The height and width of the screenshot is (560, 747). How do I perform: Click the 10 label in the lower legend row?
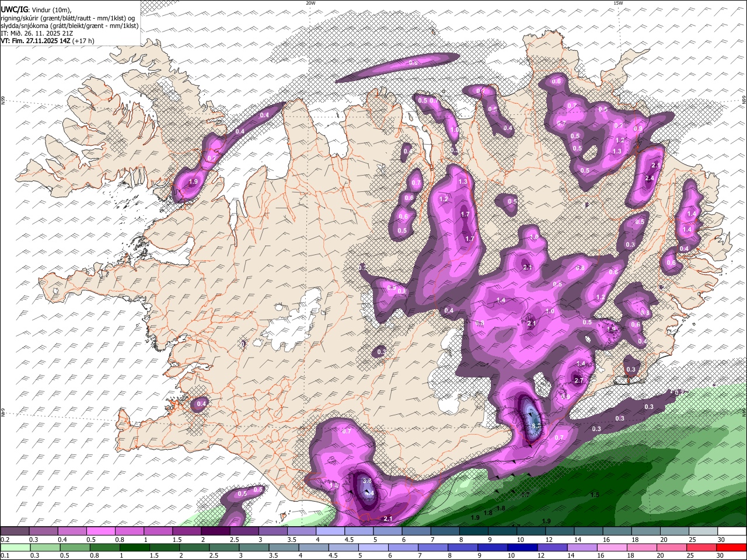click(511, 555)
